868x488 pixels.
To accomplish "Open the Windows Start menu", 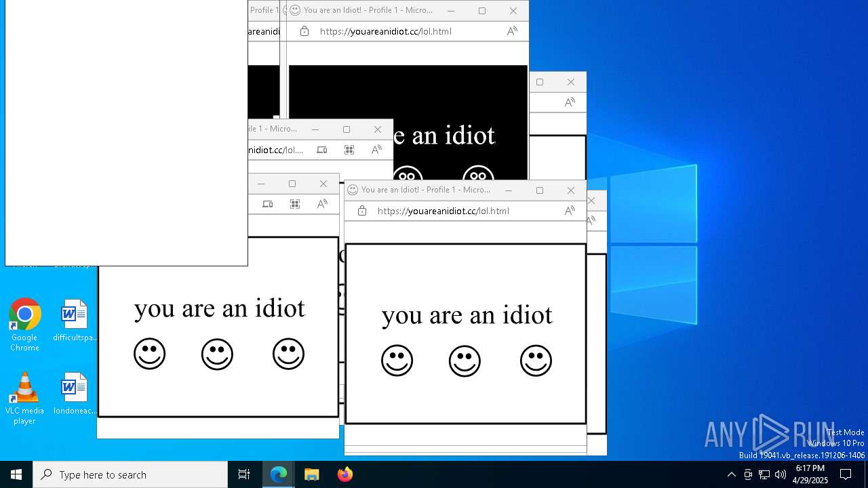I will (x=16, y=474).
